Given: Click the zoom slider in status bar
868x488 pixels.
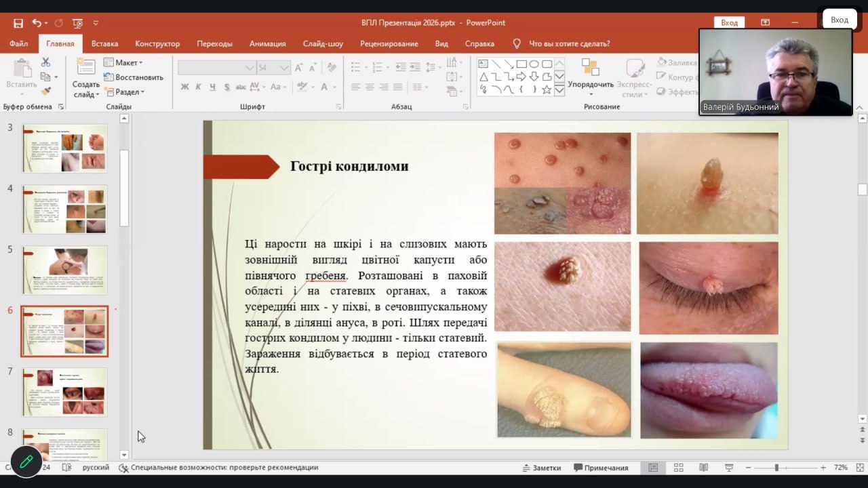Looking at the screenshot, I should tap(776, 468).
